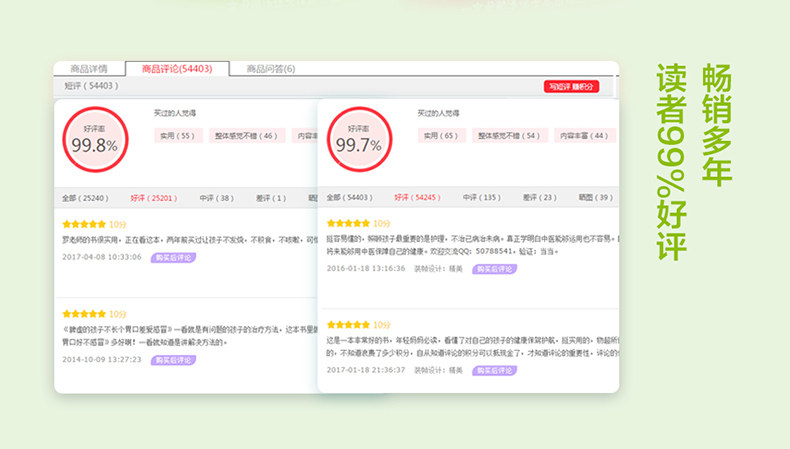
Task: Select the 整体感觉不错 (46) tag
Action: [x=246, y=136]
